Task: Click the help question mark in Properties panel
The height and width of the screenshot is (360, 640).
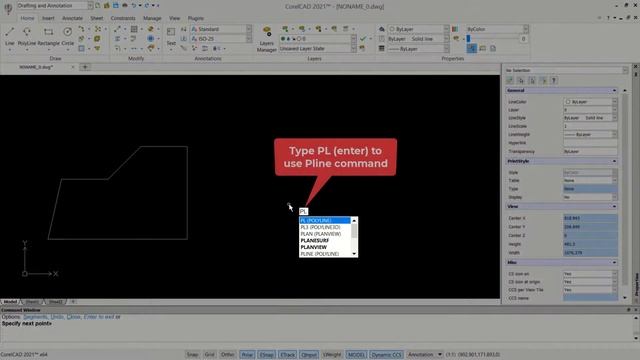Action: pos(554,80)
